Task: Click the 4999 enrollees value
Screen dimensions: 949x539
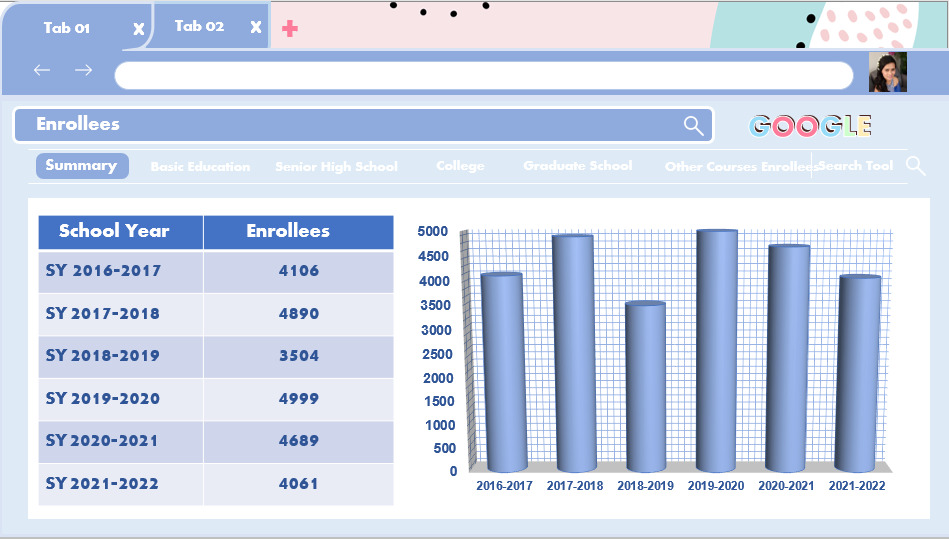Action: (298, 399)
